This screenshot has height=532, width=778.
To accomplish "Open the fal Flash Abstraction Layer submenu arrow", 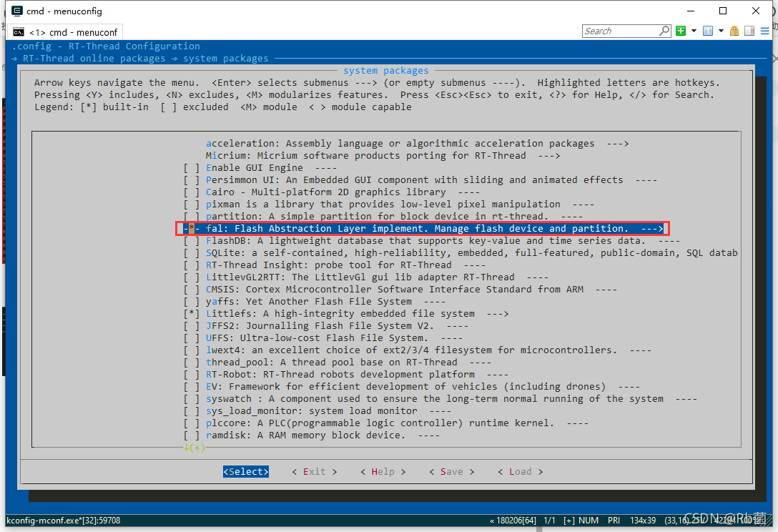I will tap(652, 228).
